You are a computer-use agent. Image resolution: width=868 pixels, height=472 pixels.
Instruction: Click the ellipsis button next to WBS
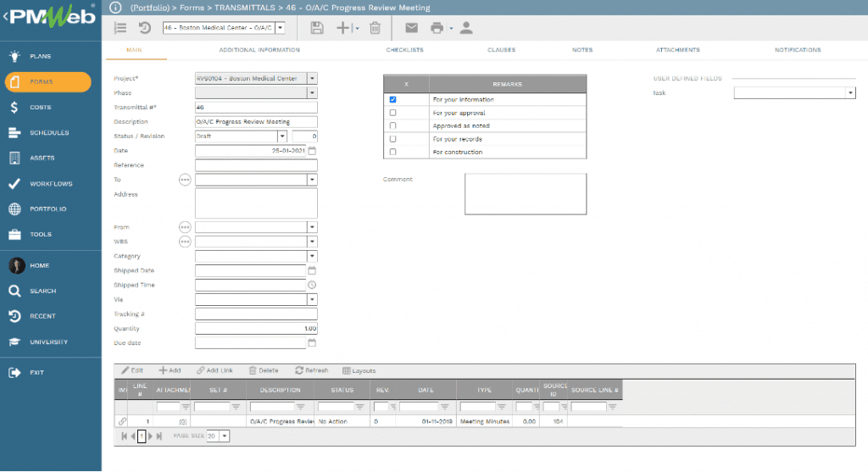[x=185, y=242]
